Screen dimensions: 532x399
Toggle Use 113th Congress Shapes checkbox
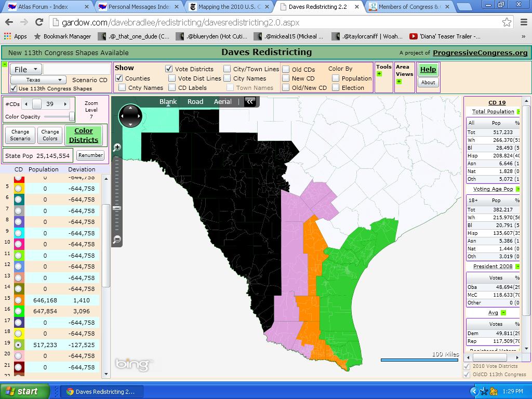(x=14, y=88)
